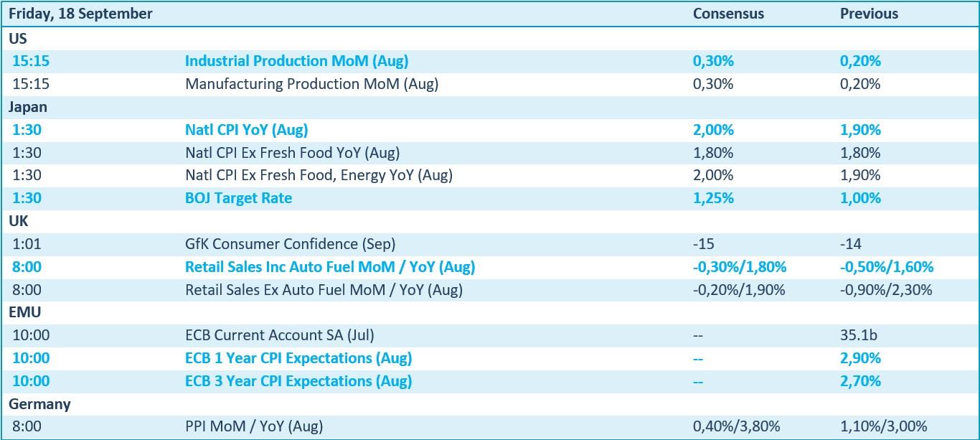Click the Previous column header
Image resolution: width=980 pixels, height=440 pixels.
(869, 14)
